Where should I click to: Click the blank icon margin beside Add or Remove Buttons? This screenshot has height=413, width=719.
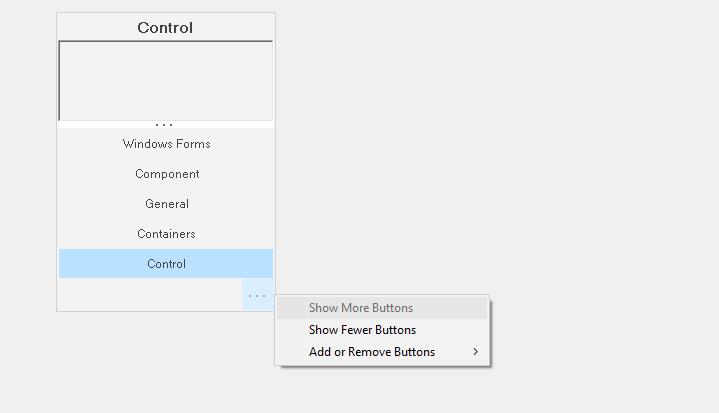coord(292,352)
